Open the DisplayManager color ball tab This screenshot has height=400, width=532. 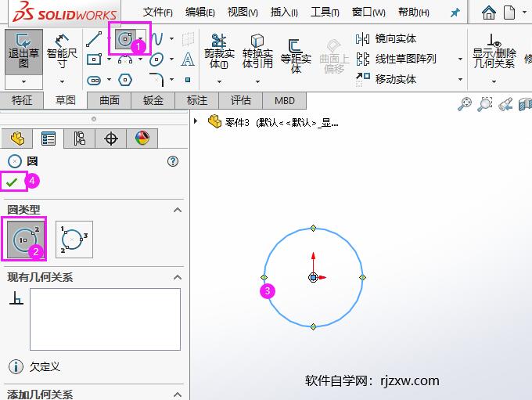142,139
